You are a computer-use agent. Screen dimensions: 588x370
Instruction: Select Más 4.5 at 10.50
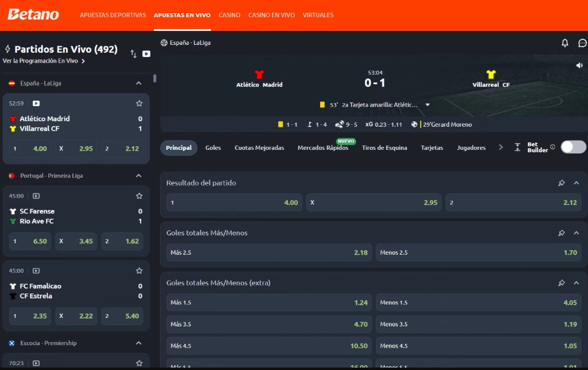[269, 346]
